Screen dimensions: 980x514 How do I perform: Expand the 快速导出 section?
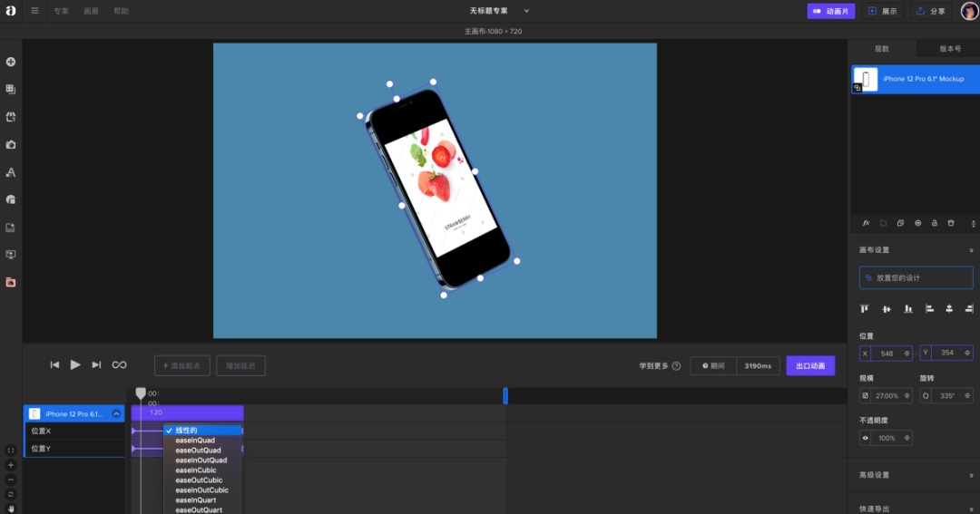coord(971,509)
